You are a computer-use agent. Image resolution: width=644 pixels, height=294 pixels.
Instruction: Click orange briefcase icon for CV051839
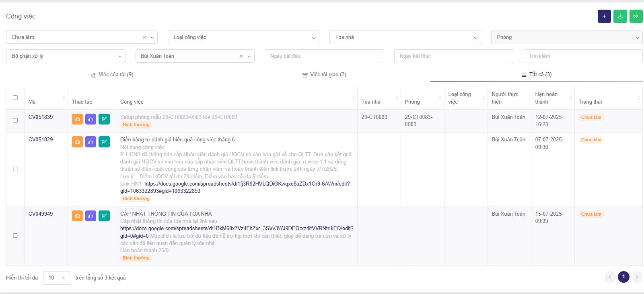(x=77, y=119)
